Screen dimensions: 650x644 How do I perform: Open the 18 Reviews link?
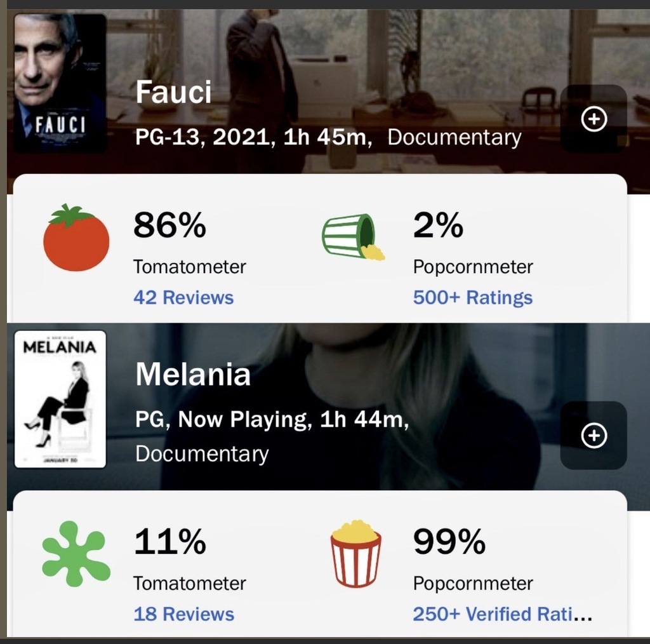183,614
